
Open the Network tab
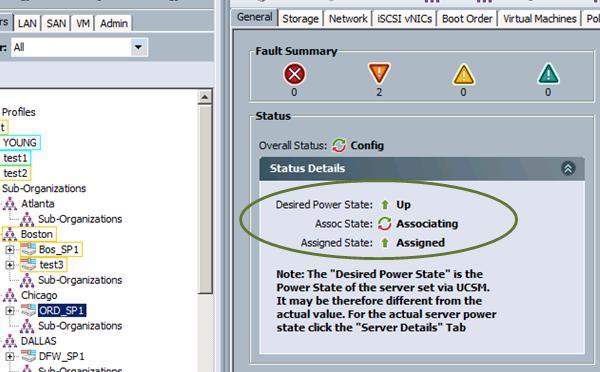(x=348, y=19)
